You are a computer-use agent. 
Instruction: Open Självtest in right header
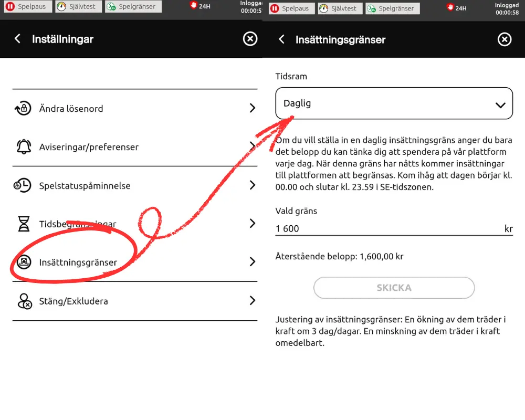[x=340, y=8]
